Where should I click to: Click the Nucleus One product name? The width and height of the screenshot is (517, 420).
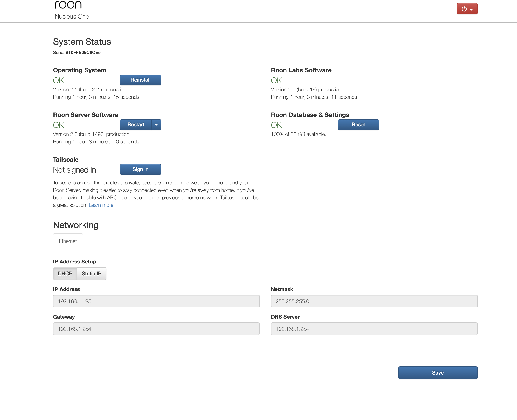coord(72,16)
